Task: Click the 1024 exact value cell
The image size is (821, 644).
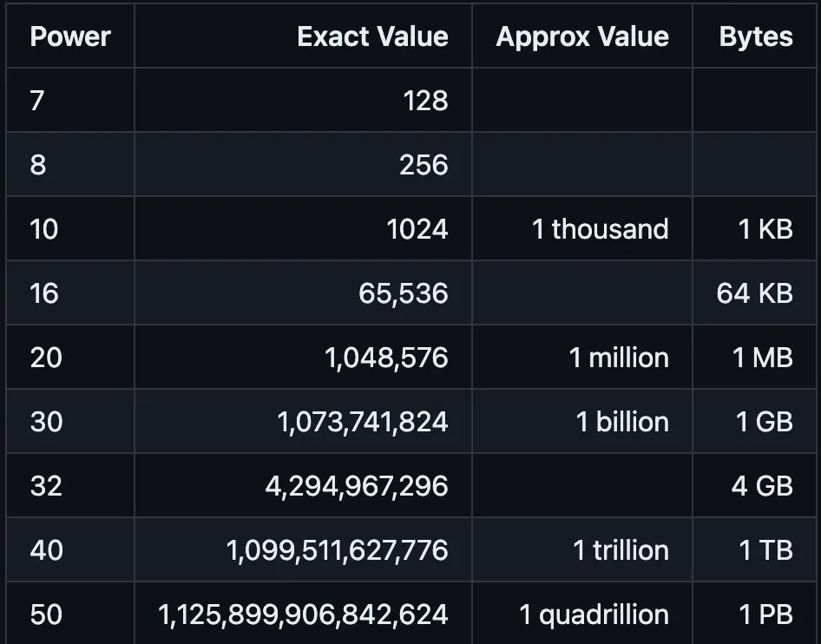Action: click(x=417, y=229)
